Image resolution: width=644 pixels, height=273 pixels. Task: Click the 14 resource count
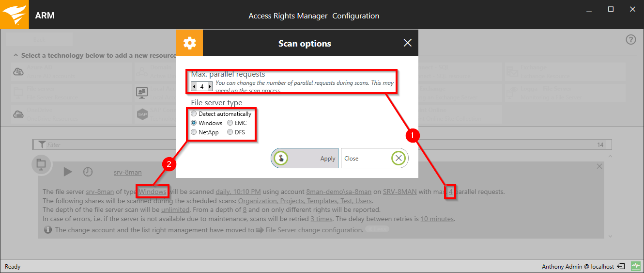(600, 145)
